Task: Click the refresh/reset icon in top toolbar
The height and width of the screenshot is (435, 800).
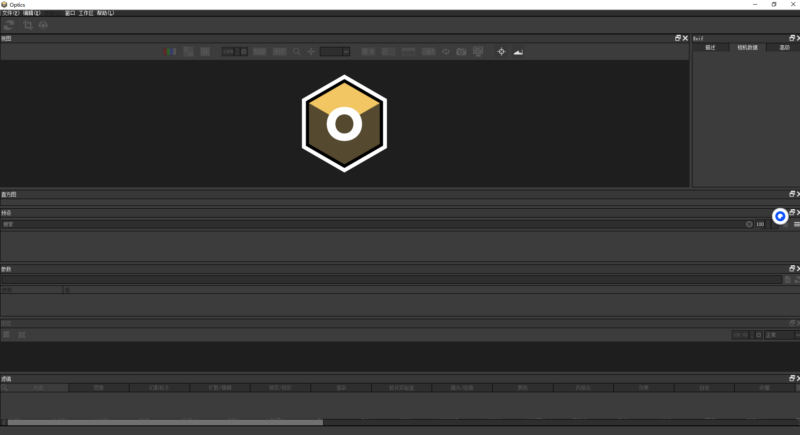Action: click(9, 24)
